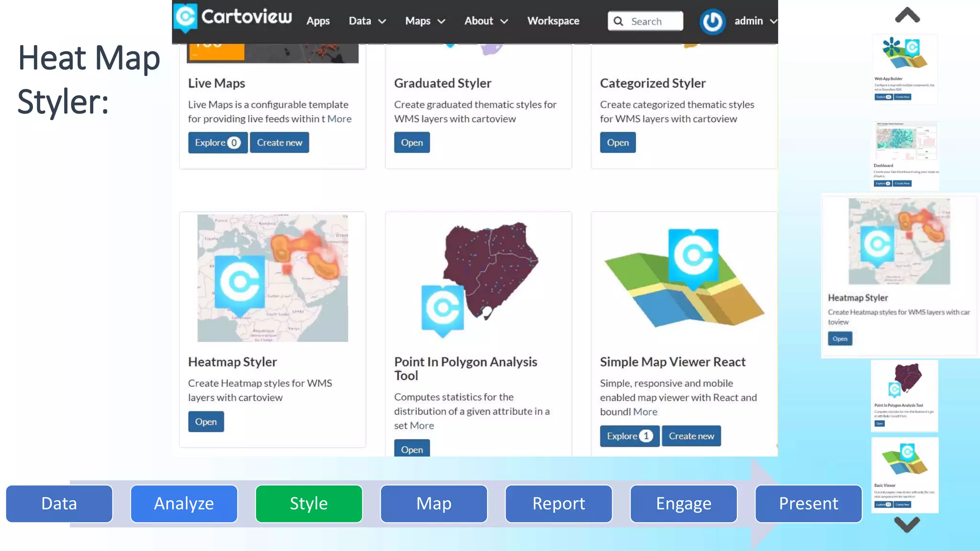The image size is (980, 551).
Task: Open the Apps menu
Action: coord(318,21)
